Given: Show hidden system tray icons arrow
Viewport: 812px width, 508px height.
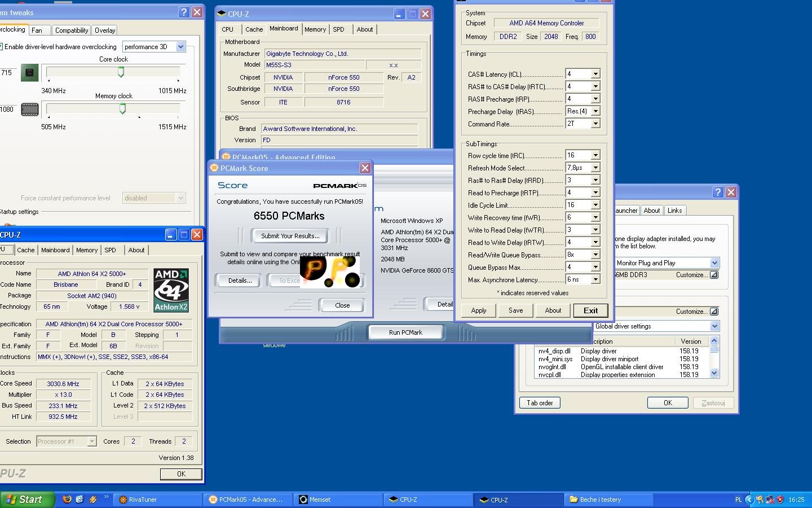Looking at the screenshot, I should point(749,500).
